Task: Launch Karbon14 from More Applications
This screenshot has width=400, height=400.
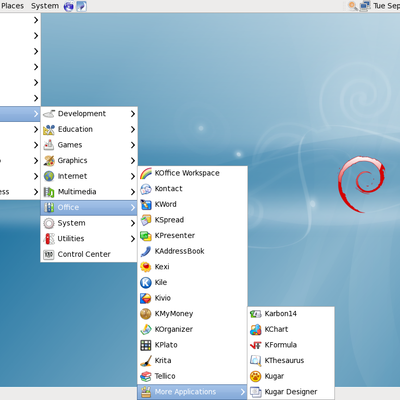Action: [291, 314]
